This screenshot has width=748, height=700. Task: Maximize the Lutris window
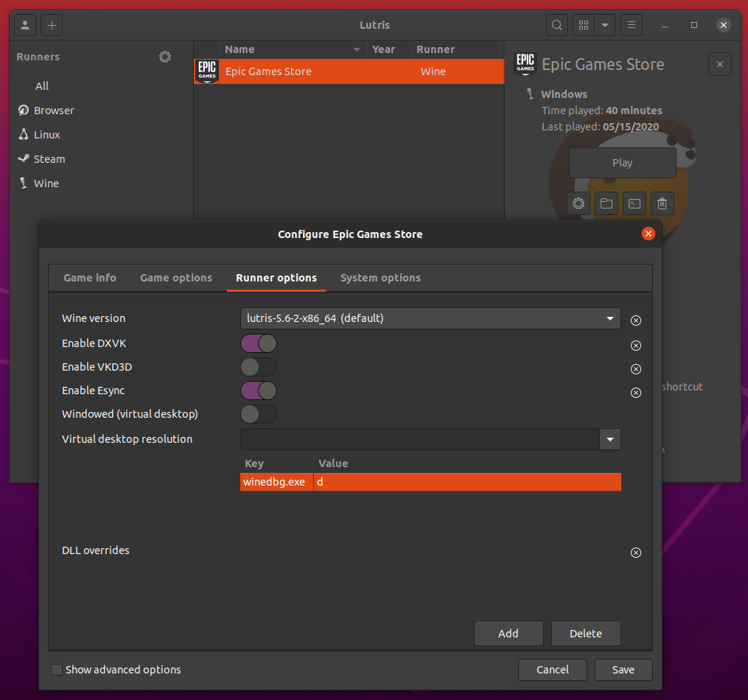click(x=694, y=25)
